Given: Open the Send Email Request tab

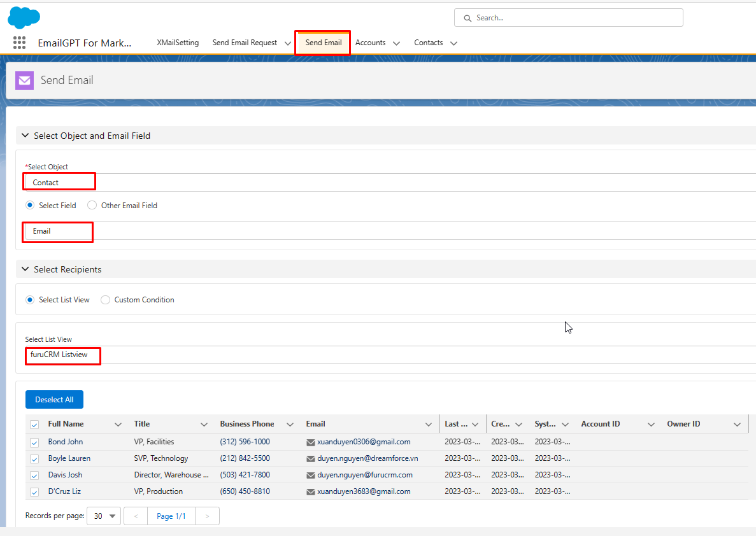Looking at the screenshot, I should [245, 43].
